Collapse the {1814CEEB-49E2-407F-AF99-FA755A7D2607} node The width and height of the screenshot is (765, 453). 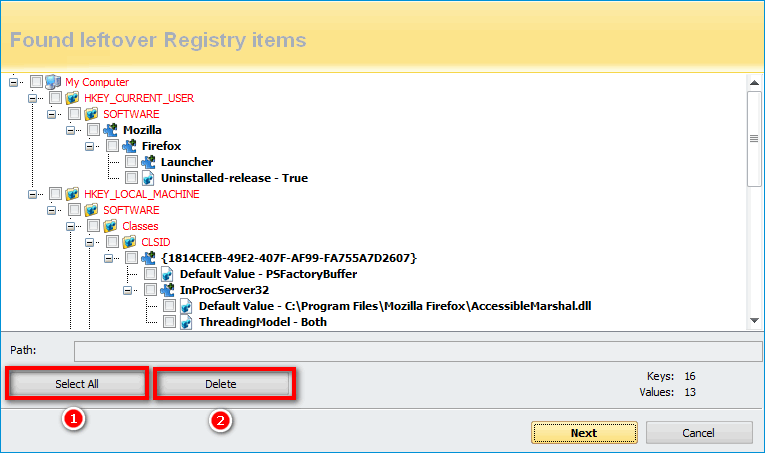pyautogui.click(x=109, y=258)
